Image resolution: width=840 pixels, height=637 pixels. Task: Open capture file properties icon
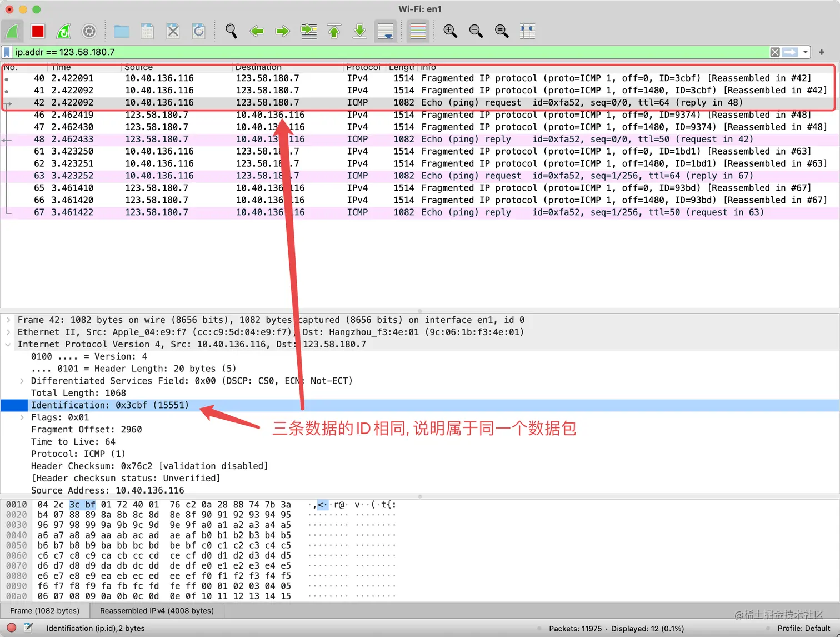click(28, 628)
